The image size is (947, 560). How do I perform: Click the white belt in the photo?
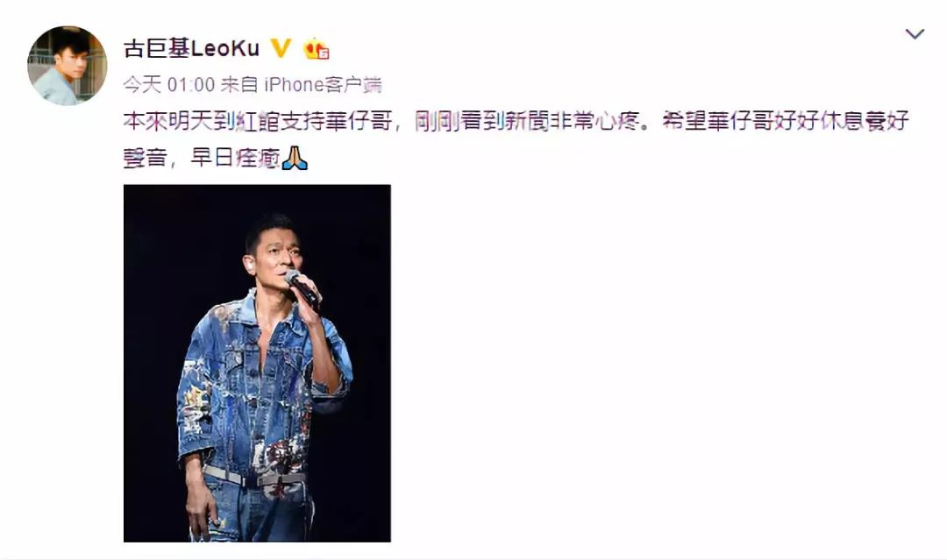coord(253,477)
